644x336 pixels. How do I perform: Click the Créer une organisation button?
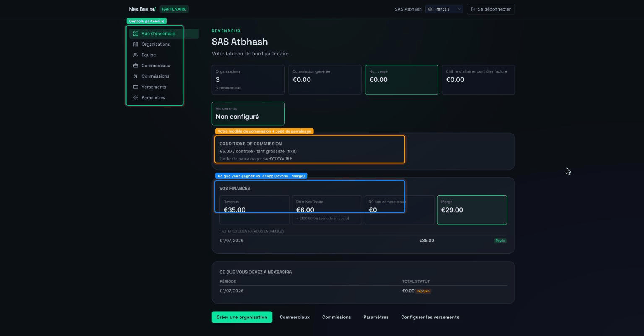[242, 317]
